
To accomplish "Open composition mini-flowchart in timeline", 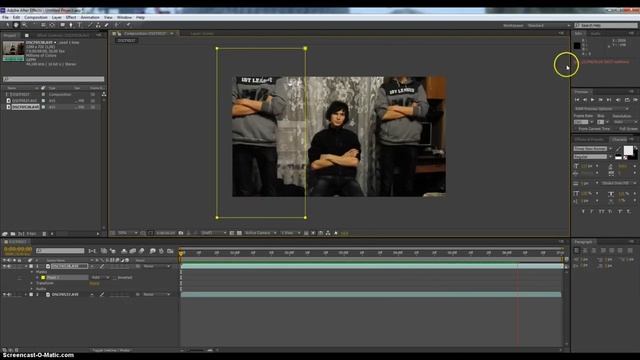I will (93, 251).
